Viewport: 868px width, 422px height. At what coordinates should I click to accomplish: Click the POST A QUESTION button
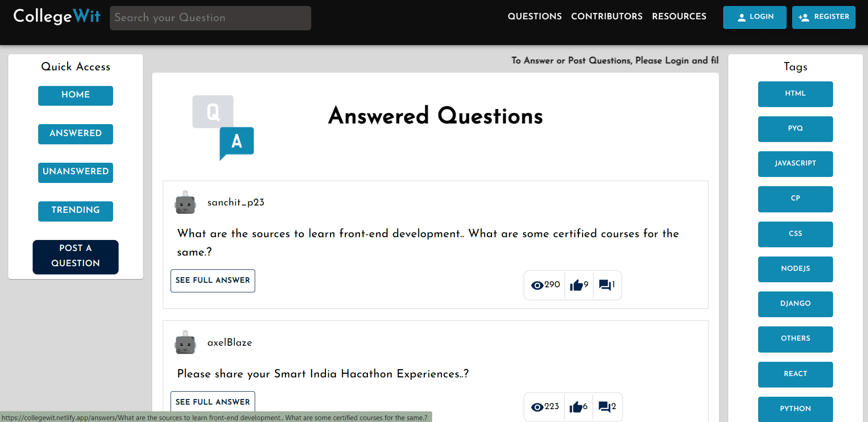click(x=75, y=257)
